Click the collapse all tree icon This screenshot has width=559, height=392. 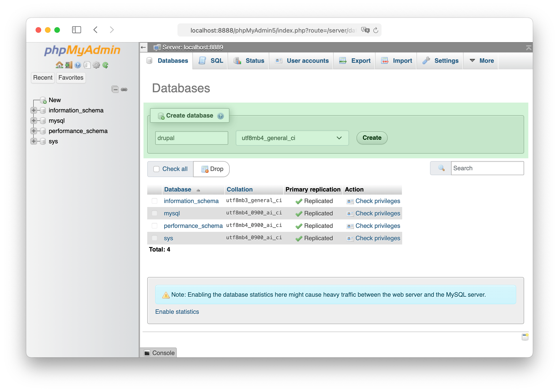[115, 89]
